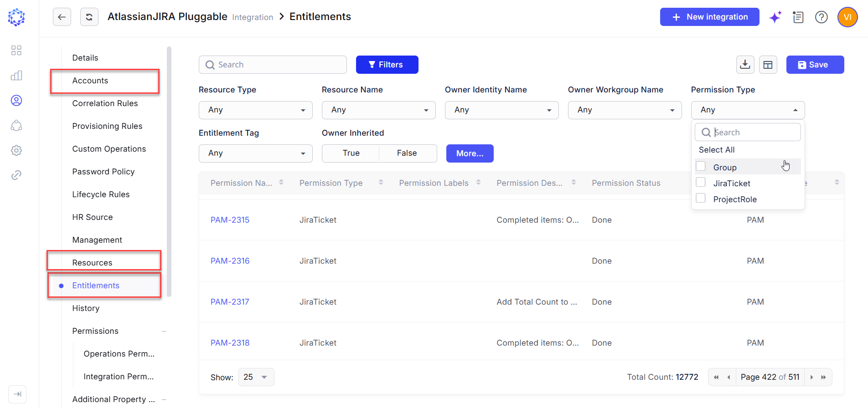Viewport: 868px width, 408px height.
Task: Open the task list icon in header
Action: 798,17
